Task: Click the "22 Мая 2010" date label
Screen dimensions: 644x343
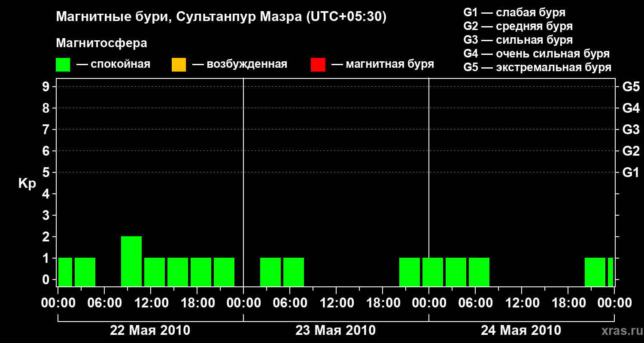Action: [150, 330]
